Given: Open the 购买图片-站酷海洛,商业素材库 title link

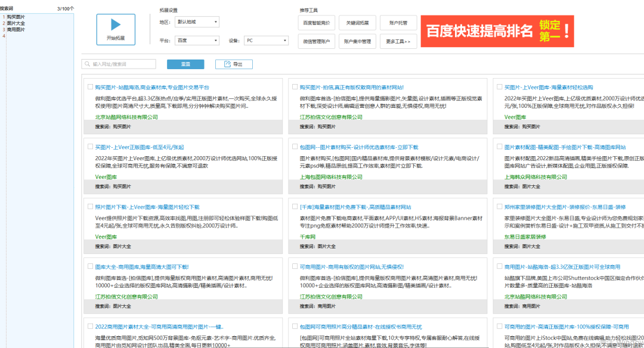Looking at the screenshot, I should click(x=152, y=88).
